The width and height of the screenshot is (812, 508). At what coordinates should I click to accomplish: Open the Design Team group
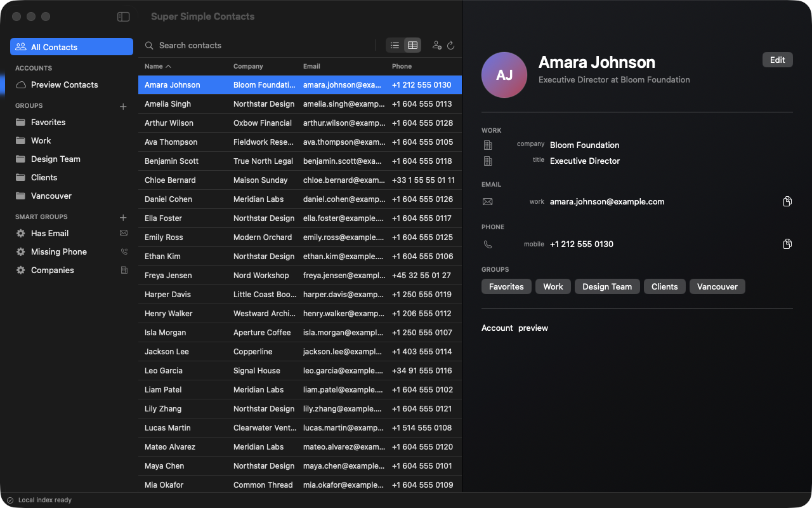click(72, 159)
